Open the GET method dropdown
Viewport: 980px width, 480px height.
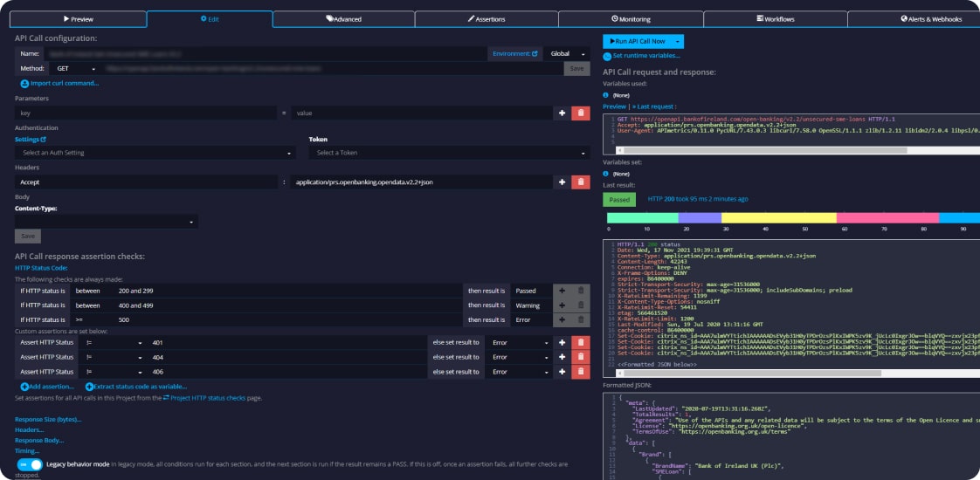click(x=76, y=68)
